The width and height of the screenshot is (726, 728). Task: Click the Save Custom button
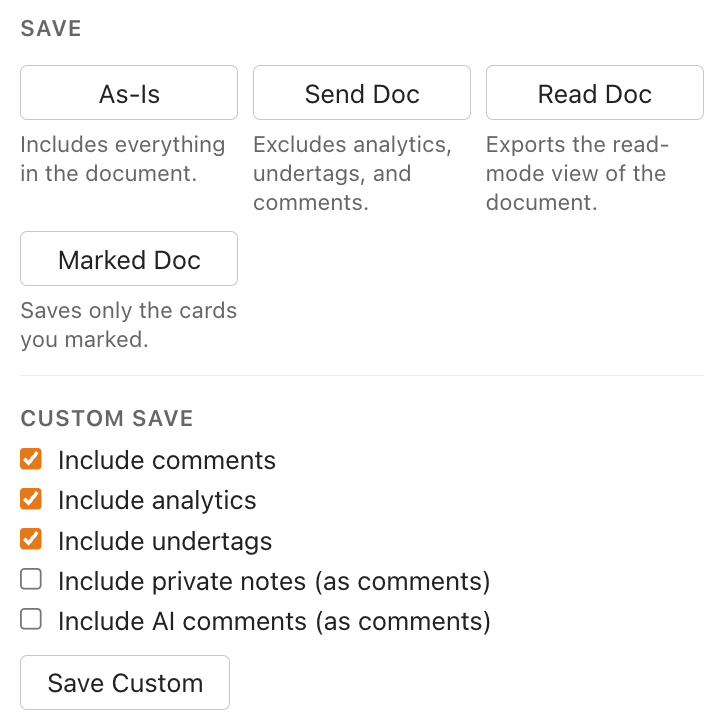(x=125, y=682)
